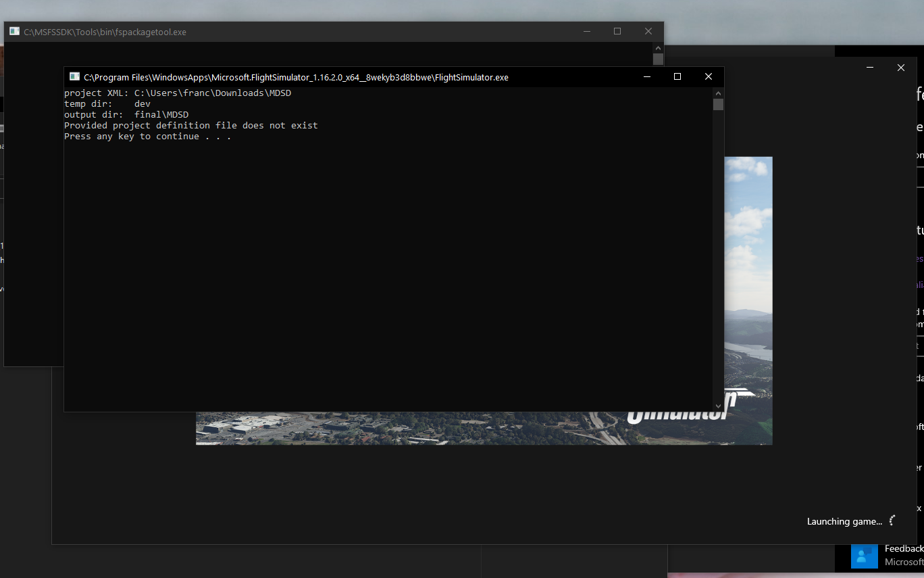
Task: Click the fspackagetool.exe console window icon
Action: pyautogui.click(x=14, y=32)
